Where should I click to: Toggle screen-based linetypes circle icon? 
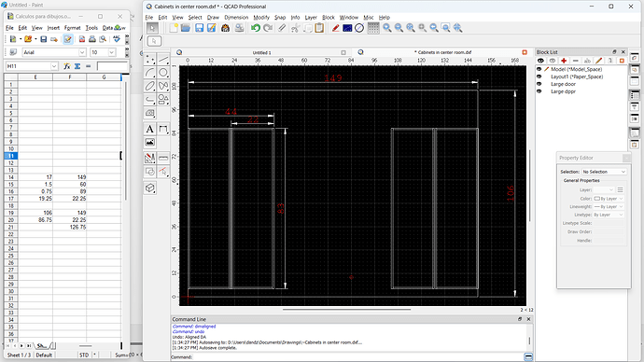[359, 28]
